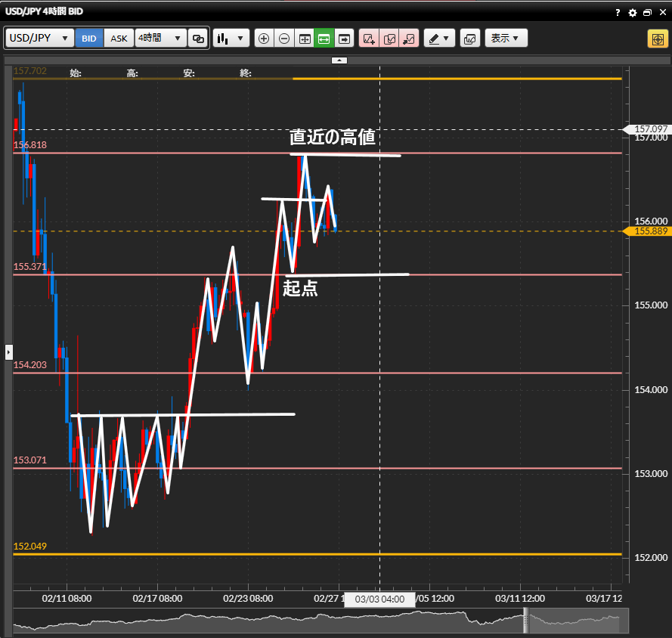Open the chart settings gear icon
The height and width of the screenshot is (638, 672).
tap(633, 13)
